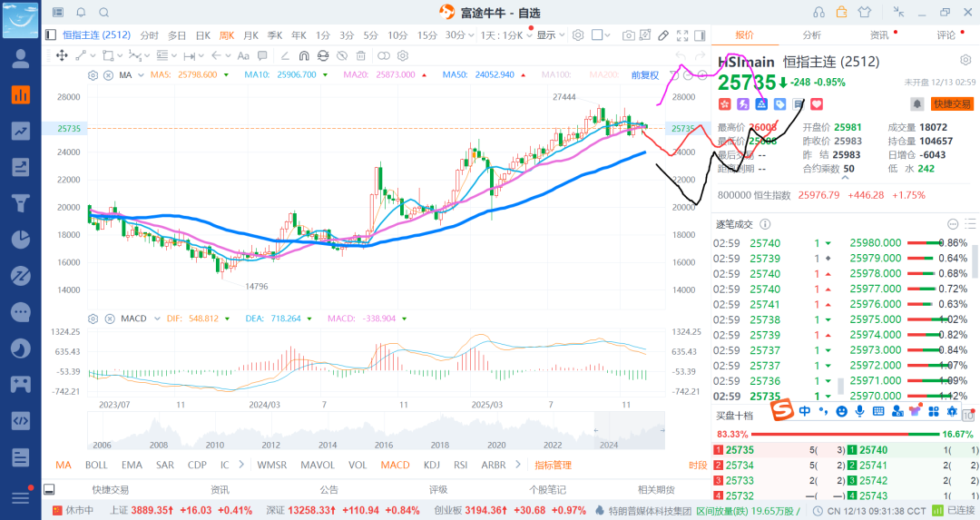Click the historical range navigator strip
Screen dimensions: 980x520
point(377,431)
